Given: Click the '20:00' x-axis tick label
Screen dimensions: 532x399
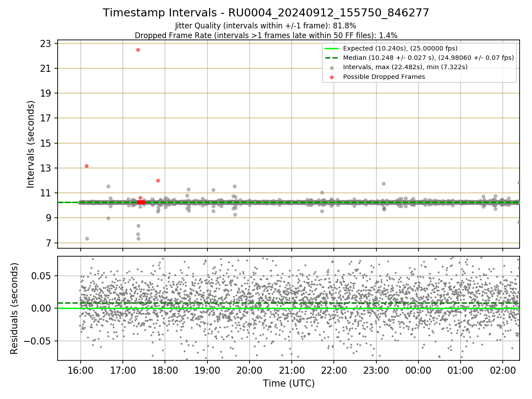Looking at the screenshot, I should point(250,370).
